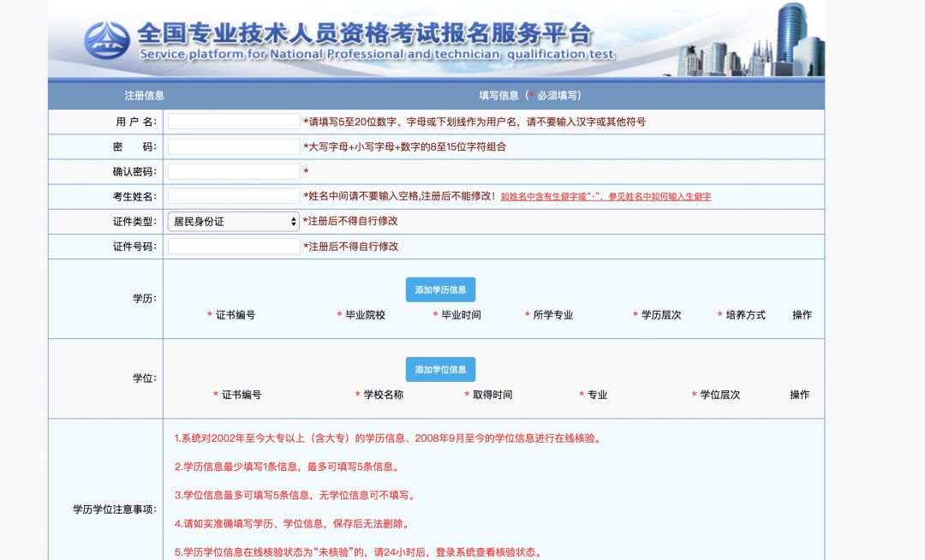This screenshot has height=560, width=925.
Task: Select the 所学专业 column header
Action: 552,315
